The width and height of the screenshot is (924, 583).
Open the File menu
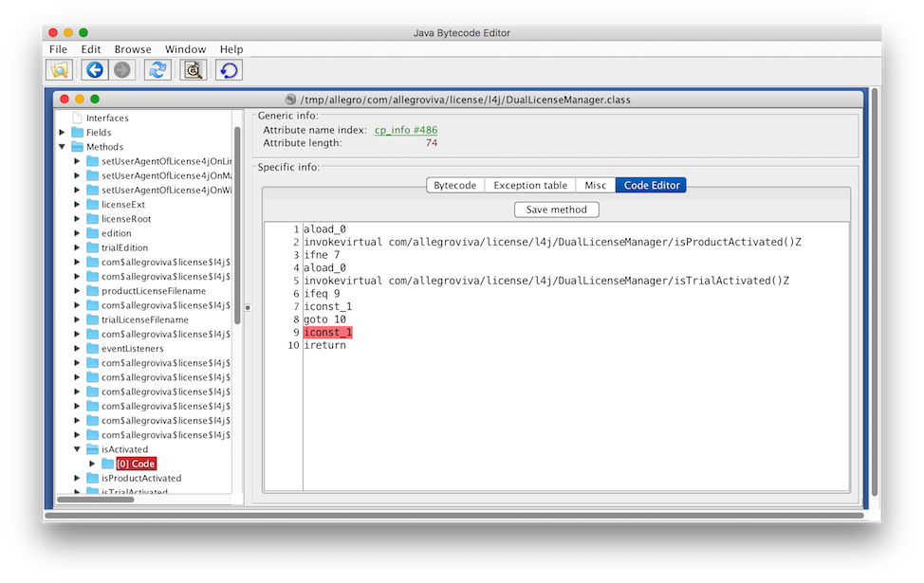coord(58,49)
